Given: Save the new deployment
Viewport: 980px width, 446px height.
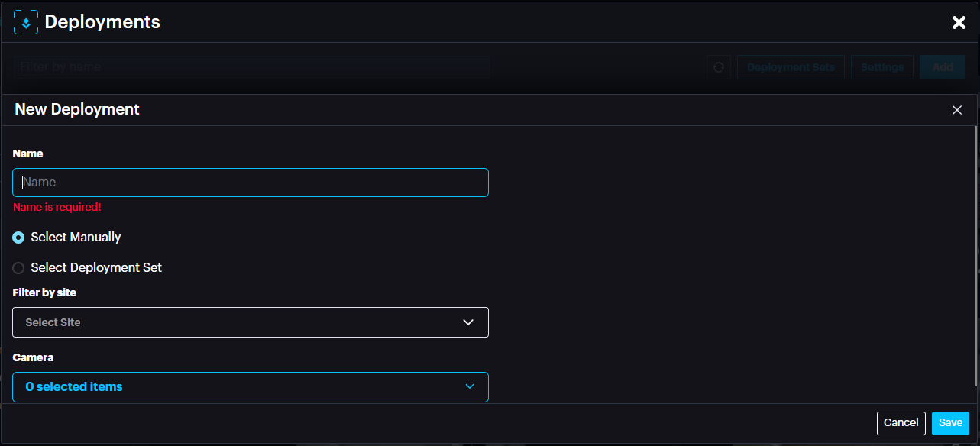Looking at the screenshot, I should [x=950, y=423].
